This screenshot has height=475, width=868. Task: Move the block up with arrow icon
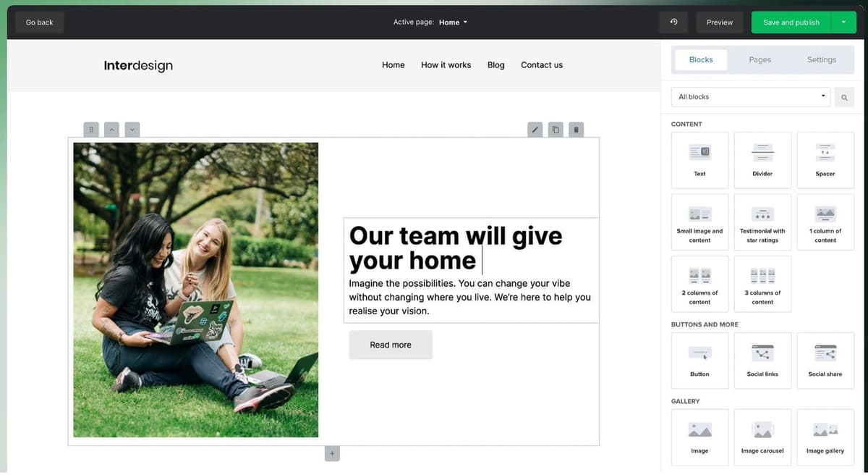111,130
